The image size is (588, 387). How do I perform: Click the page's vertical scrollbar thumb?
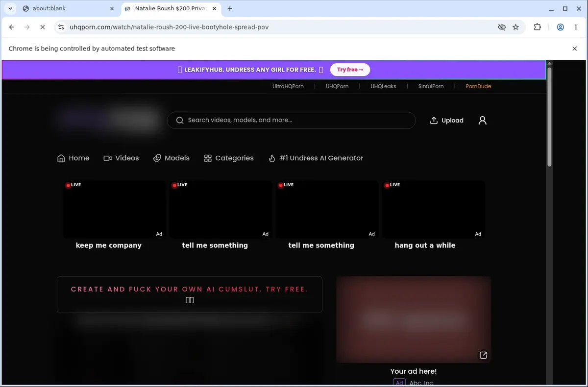[549, 117]
